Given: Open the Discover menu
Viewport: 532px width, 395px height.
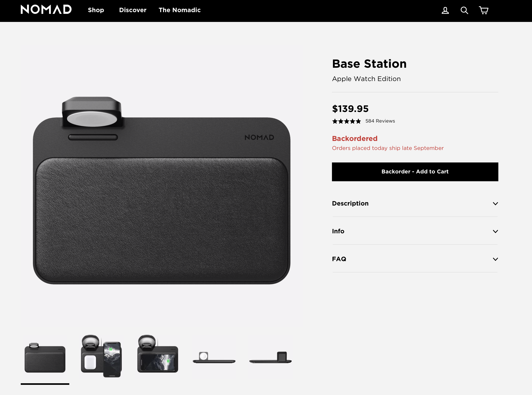Looking at the screenshot, I should point(133,10).
